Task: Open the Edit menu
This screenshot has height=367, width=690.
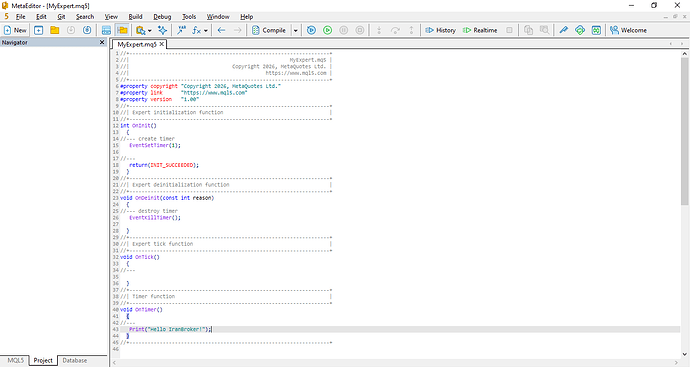Action: [41, 17]
